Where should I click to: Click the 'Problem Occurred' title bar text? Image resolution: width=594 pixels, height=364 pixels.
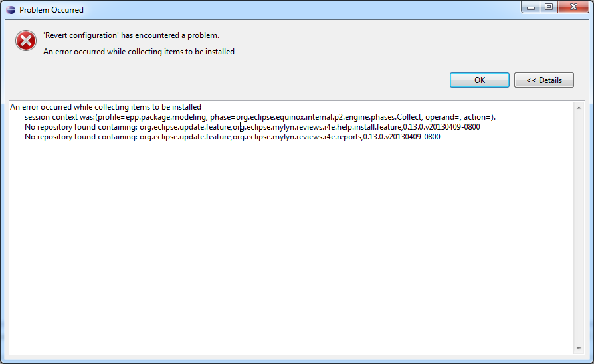(51, 10)
